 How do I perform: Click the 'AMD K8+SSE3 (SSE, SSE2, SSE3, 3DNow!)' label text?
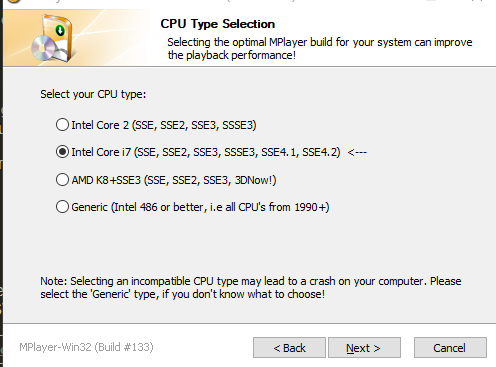point(174,180)
